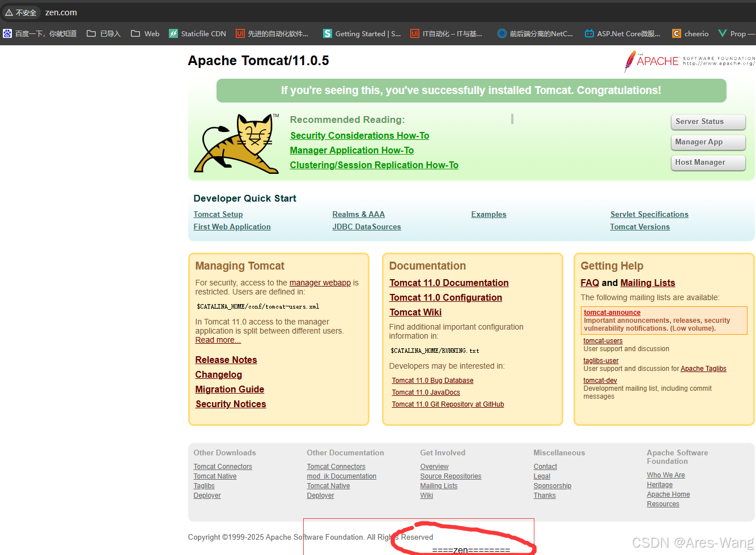Screen dimensions: 756x555
Task: Open taglibs-user mailing list
Action: click(x=601, y=361)
